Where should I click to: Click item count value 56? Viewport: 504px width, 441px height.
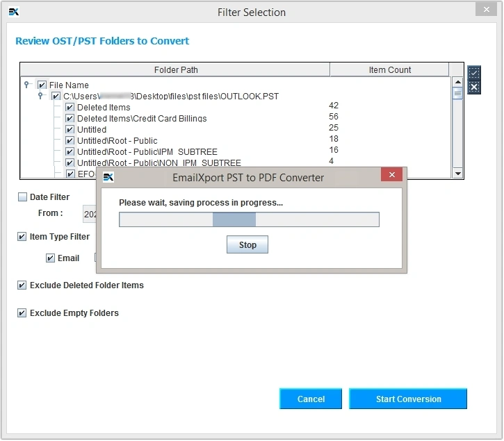pyautogui.click(x=333, y=116)
